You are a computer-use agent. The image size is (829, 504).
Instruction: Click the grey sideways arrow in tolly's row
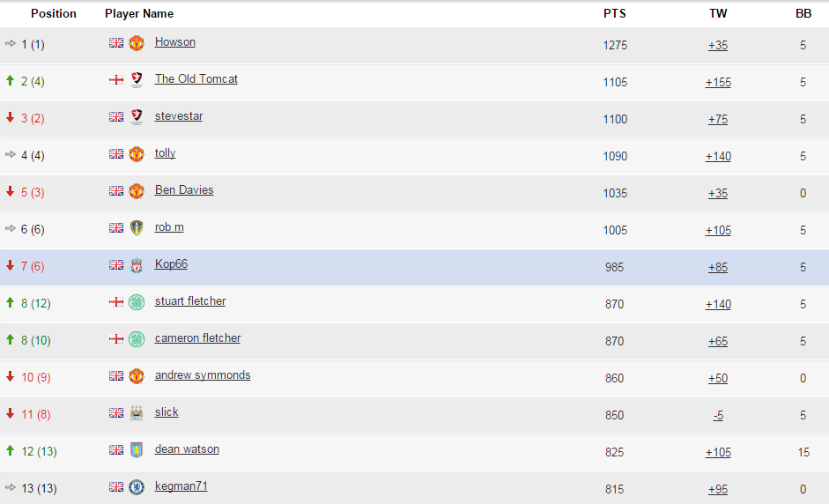tap(11, 155)
